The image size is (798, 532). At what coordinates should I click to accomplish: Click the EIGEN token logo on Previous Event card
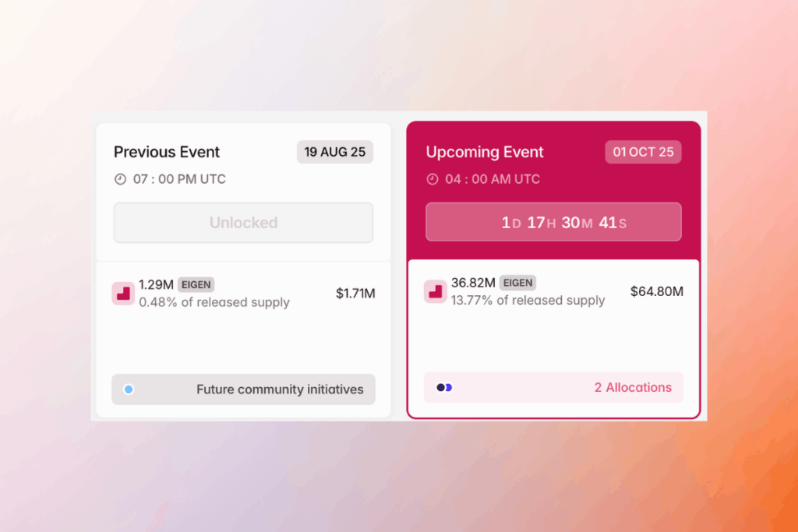point(122,294)
